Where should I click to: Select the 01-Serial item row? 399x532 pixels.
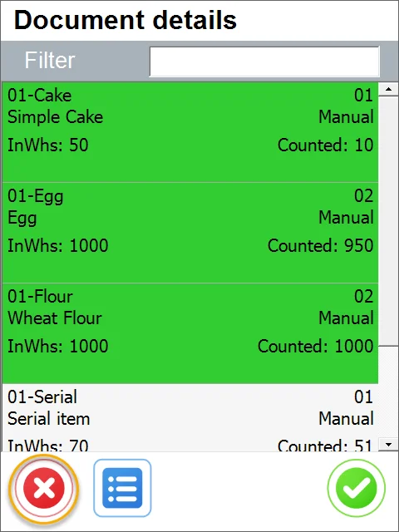pos(190,417)
